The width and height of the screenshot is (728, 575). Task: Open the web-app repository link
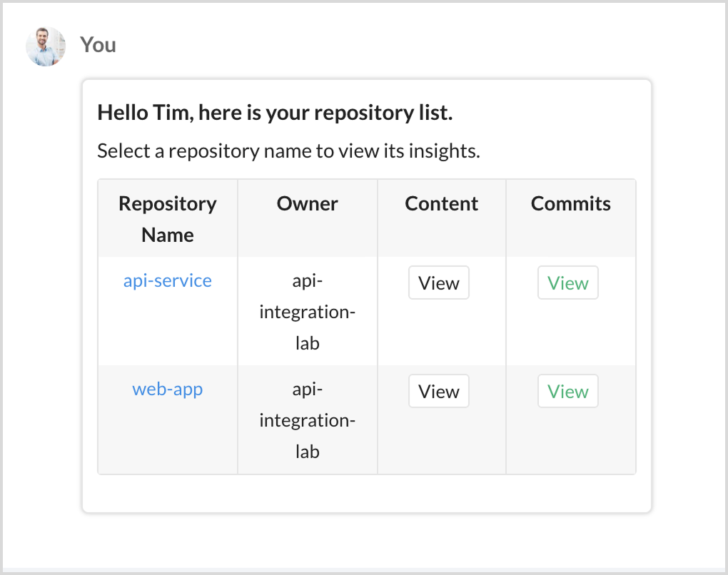(x=167, y=389)
